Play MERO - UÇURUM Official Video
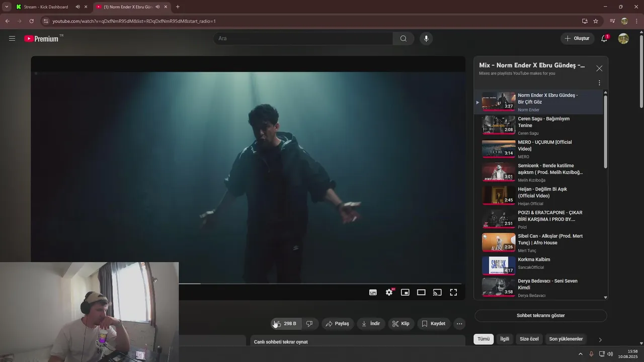This screenshot has width=644, height=362. pos(538,149)
